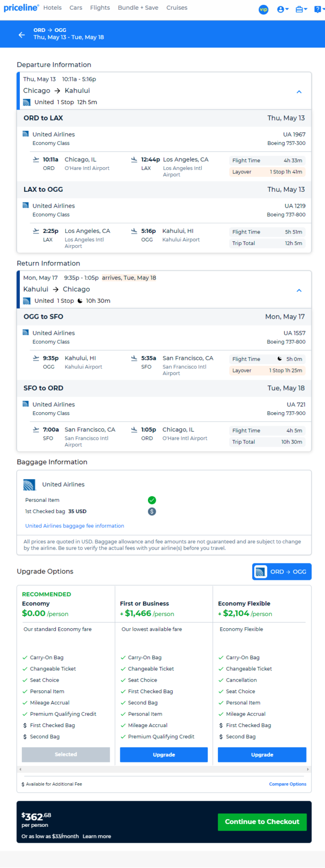Open the VIP badge icon
Screen dimensions: 325x868
[x=263, y=9]
